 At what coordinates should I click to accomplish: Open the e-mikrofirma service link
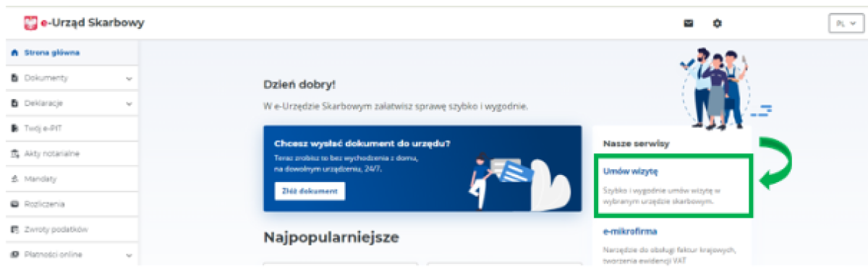click(629, 231)
